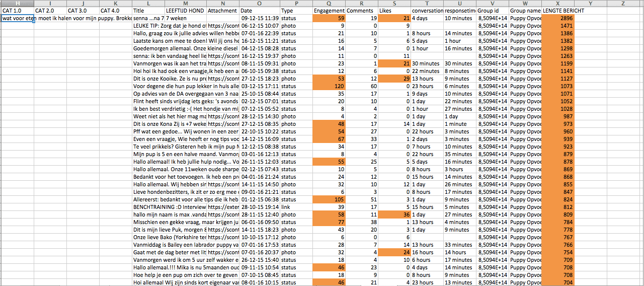This screenshot has width=644, height=286.
Task: Click the CAT 1.0 header cell
Action: click(18, 11)
